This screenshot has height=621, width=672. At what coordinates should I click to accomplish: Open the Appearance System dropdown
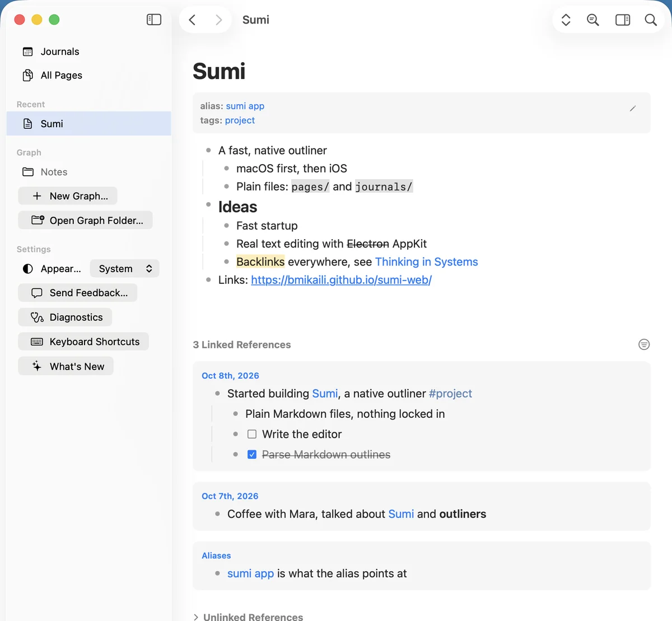click(125, 269)
